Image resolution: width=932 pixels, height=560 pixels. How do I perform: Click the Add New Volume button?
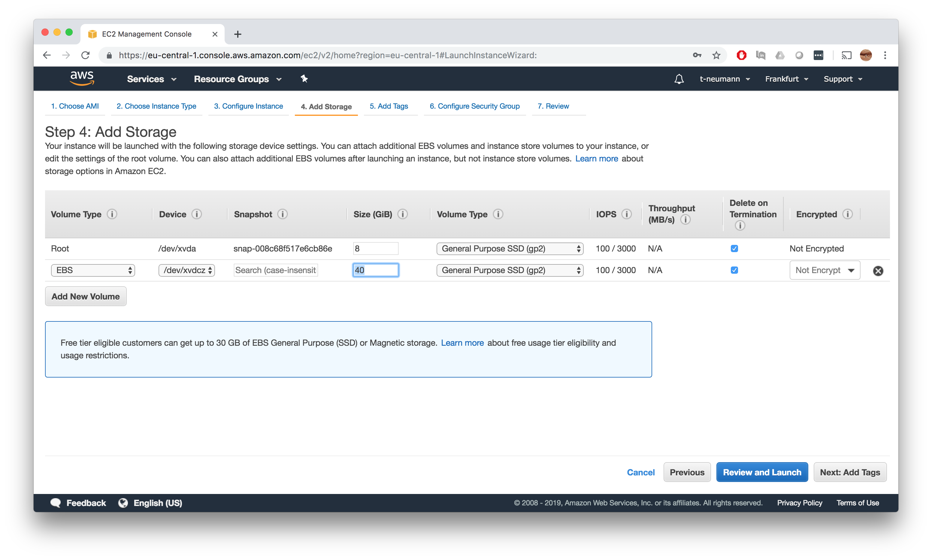click(x=85, y=297)
